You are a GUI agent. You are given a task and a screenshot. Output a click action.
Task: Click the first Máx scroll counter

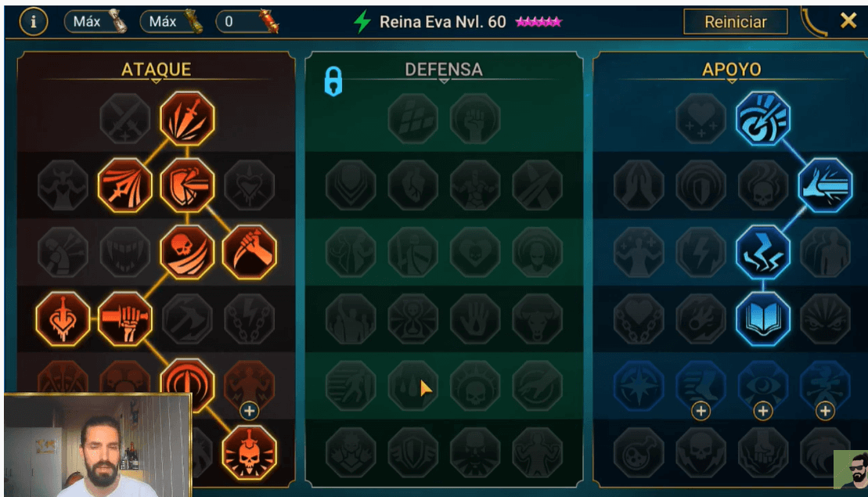click(x=95, y=22)
